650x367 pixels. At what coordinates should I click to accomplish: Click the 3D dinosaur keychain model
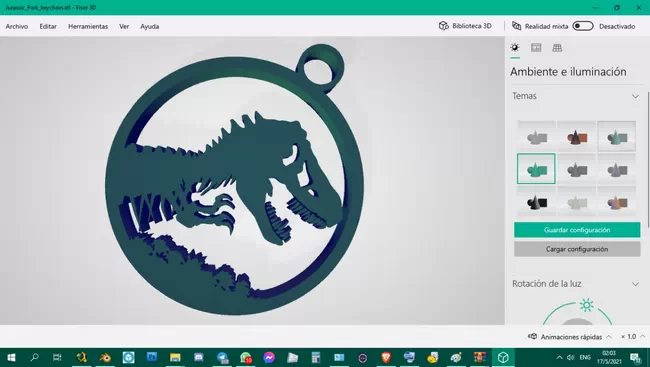[x=234, y=178]
